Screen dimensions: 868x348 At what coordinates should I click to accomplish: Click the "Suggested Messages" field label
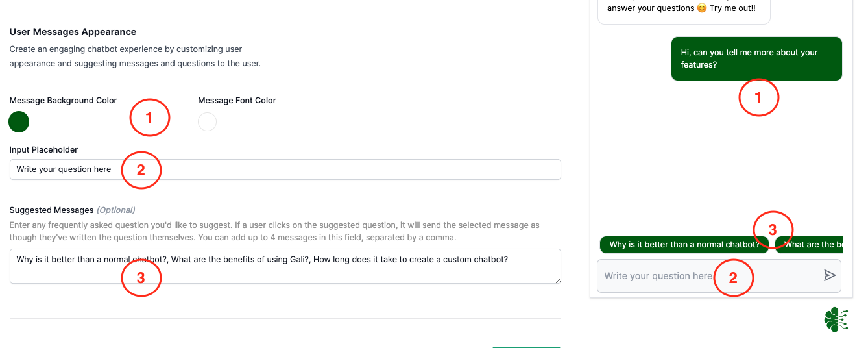click(52, 210)
